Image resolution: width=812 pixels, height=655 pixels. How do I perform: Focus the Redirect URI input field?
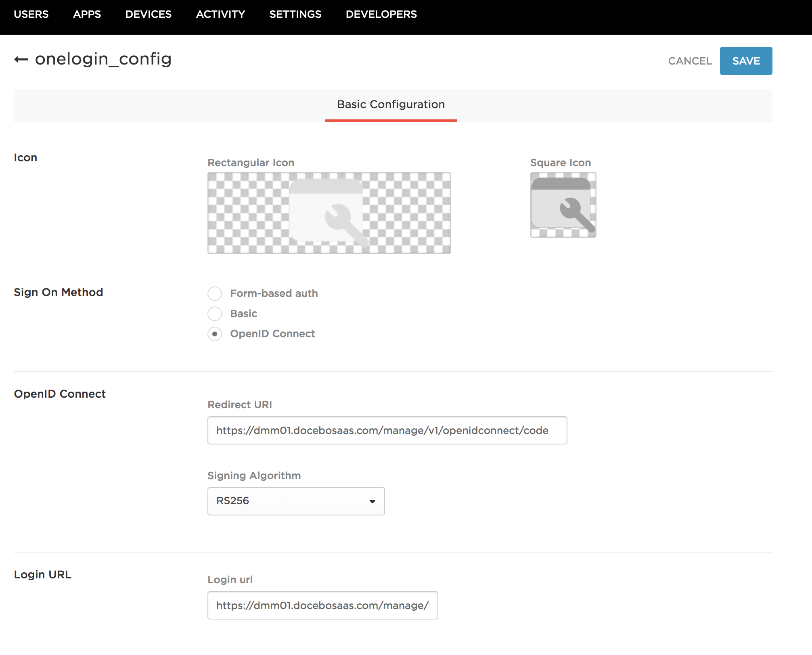click(x=387, y=430)
